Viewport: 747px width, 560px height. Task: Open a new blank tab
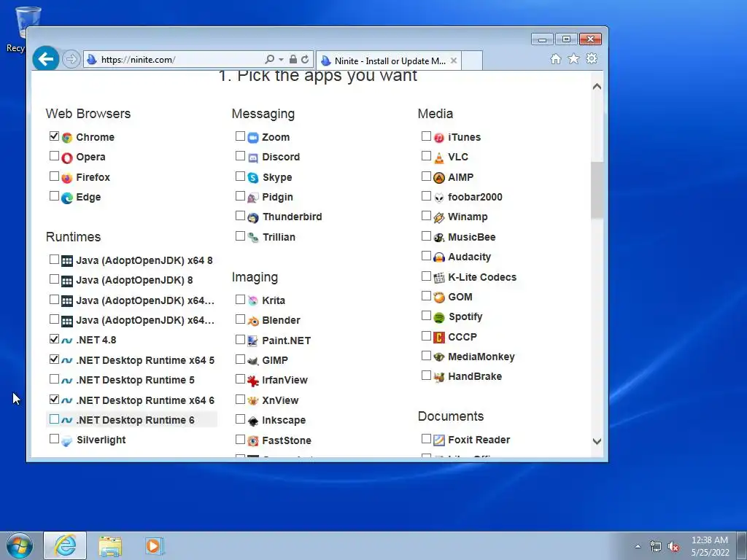472,61
